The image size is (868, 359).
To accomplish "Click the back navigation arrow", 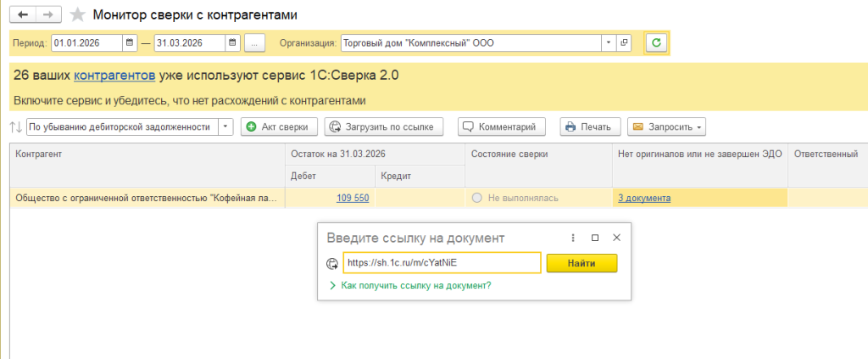I will [x=23, y=14].
